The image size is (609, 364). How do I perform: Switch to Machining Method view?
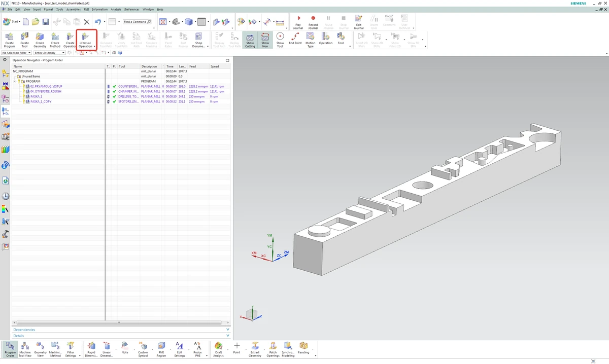pos(55,349)
